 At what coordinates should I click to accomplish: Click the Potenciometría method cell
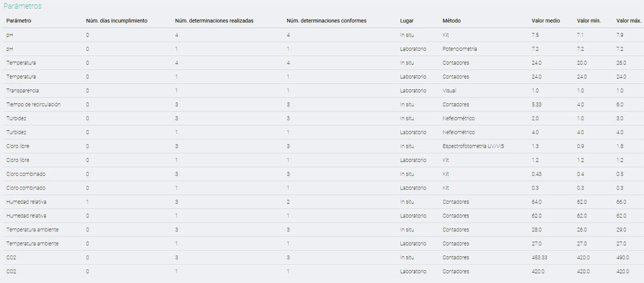460,49
